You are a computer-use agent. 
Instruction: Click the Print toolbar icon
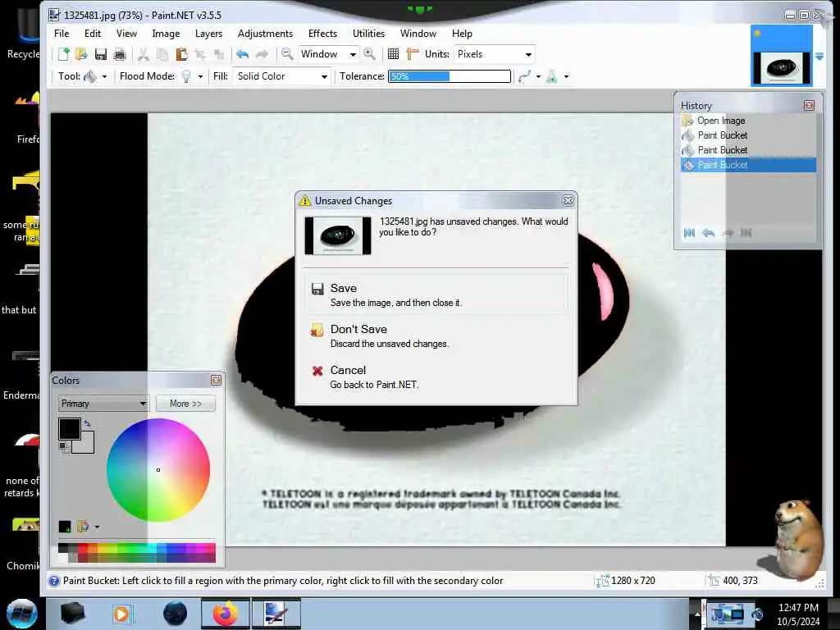click(120, 54)
